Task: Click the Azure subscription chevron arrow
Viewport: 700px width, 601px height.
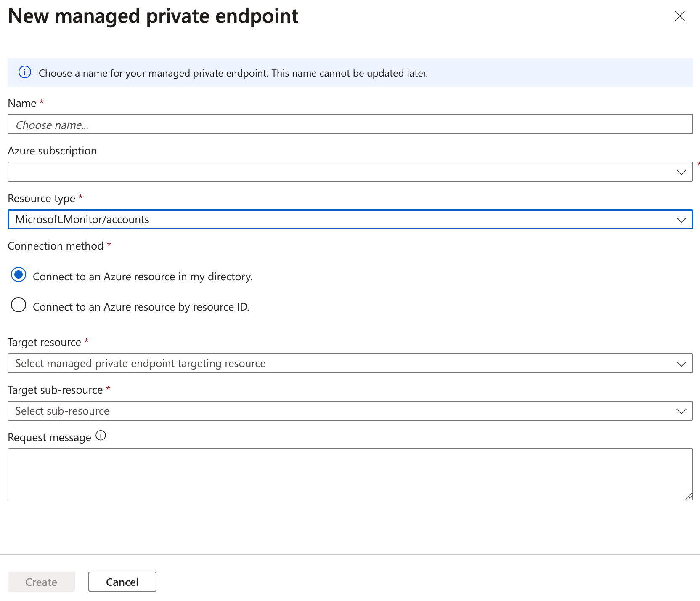Action: point(681,172)
